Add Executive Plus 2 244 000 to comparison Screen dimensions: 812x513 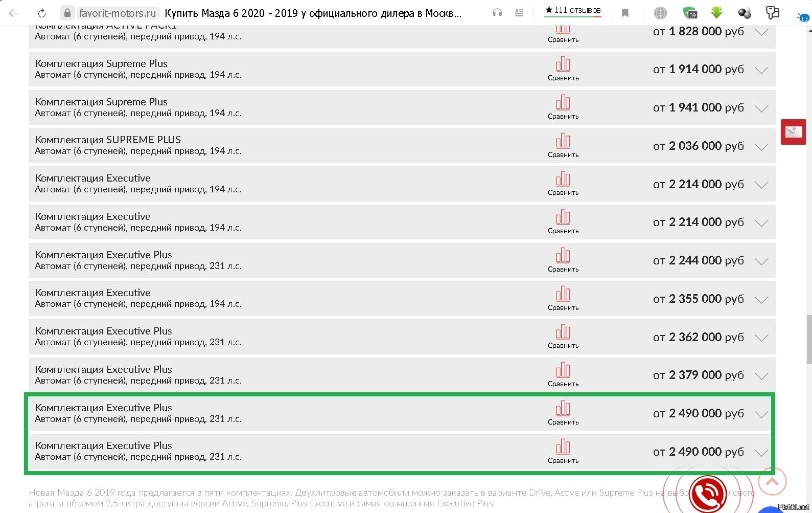(x=563, y=260)
